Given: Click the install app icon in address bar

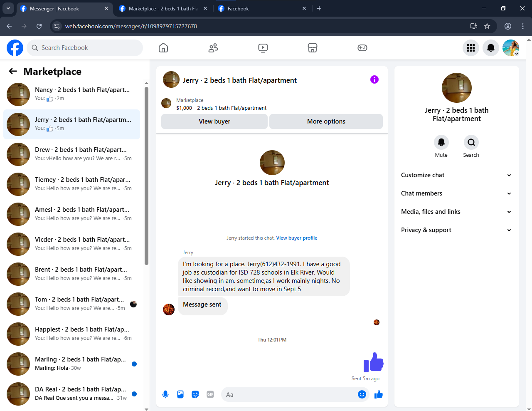Looking at the screenshot, I should (473, 26).
